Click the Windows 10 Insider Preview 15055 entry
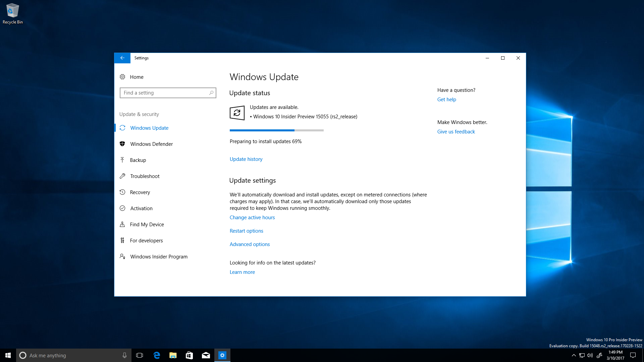The height and width of the screenshot is (362, 644). (x=304, y=117)
